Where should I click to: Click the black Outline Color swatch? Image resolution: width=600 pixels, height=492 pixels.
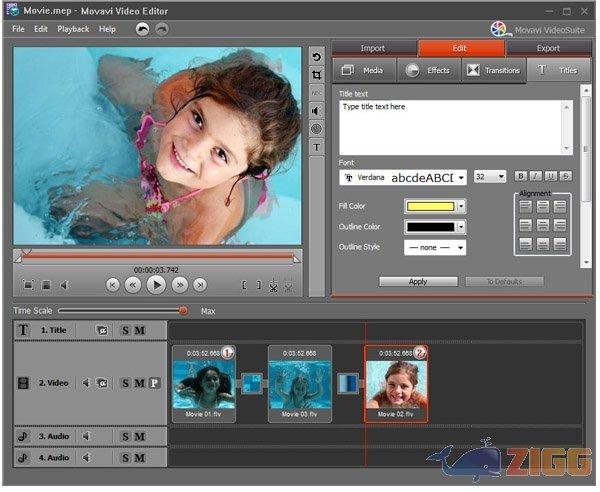(430, 227)
